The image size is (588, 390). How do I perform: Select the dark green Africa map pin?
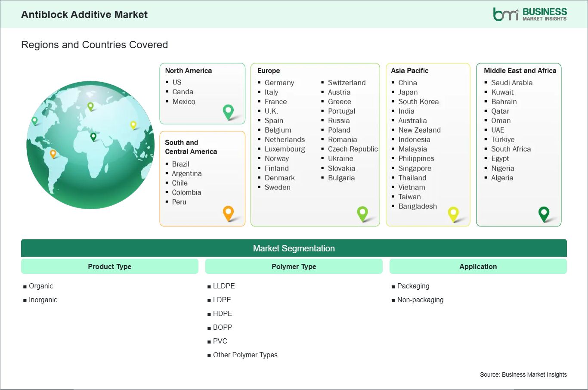(x=93, y=136)
